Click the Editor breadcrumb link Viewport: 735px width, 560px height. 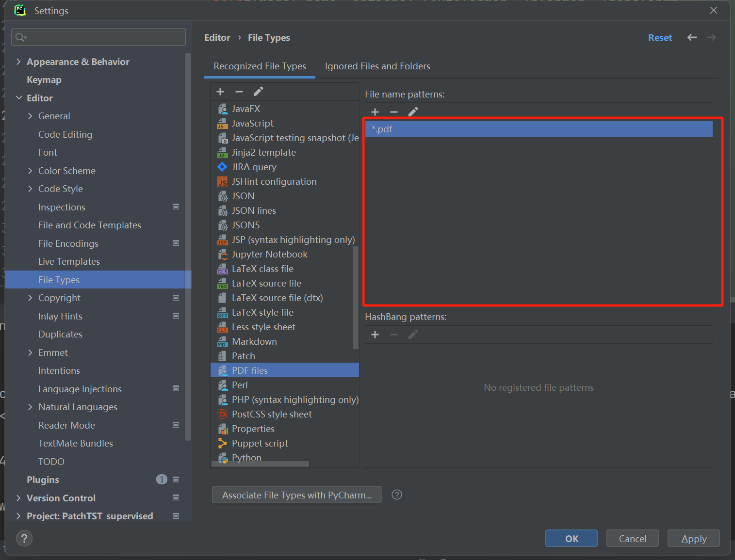pos(217,37)
